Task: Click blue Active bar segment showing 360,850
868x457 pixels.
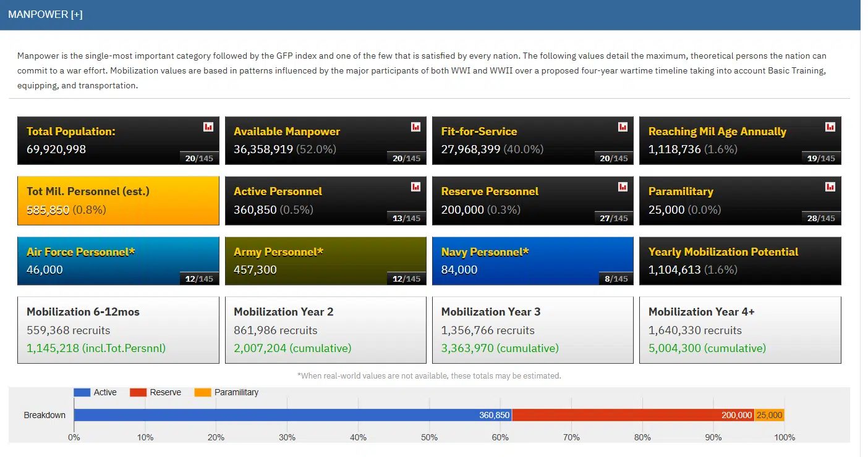Action: pos(292,415)
